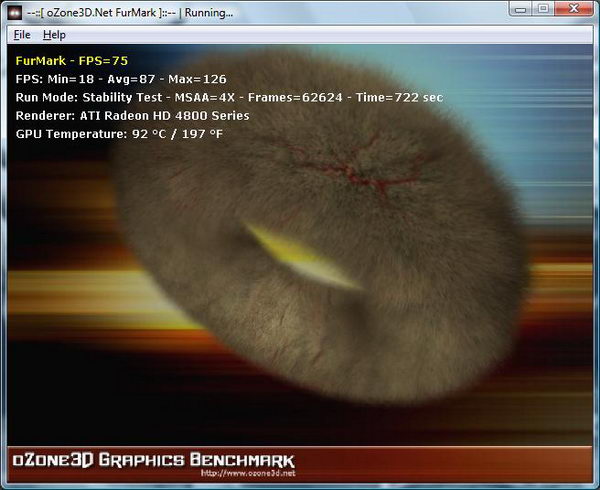Click the "GPU Temperature: 92 °C / 197 °F" text

(x=119, y=134)
